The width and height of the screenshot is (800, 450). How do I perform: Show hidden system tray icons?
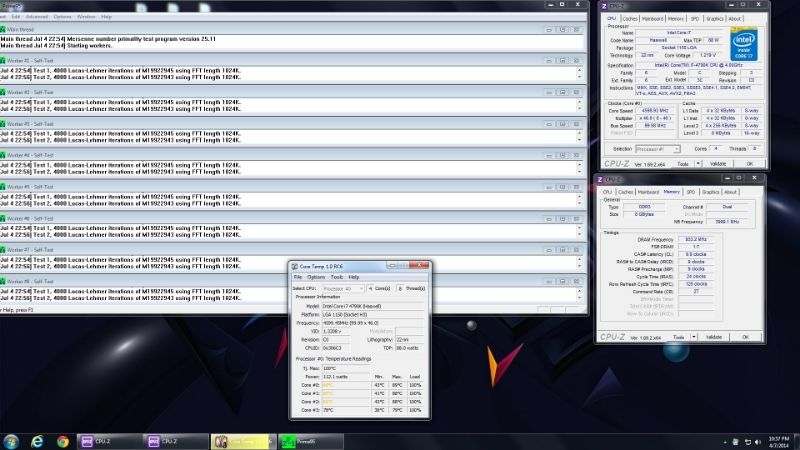725,442
